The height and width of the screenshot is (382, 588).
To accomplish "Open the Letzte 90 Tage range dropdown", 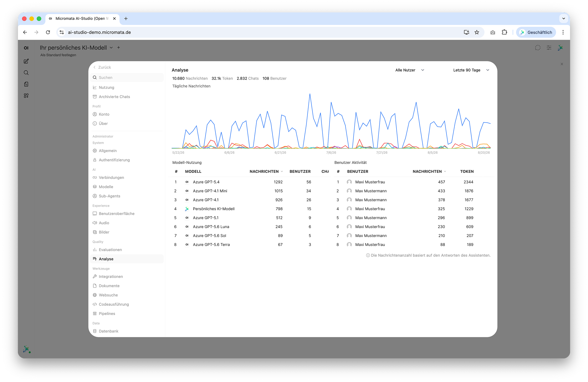I will [471, 70].
